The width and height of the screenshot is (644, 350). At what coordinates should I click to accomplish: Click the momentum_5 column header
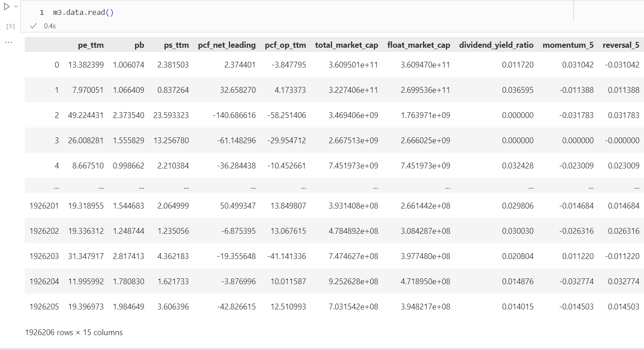coord(568,45)
